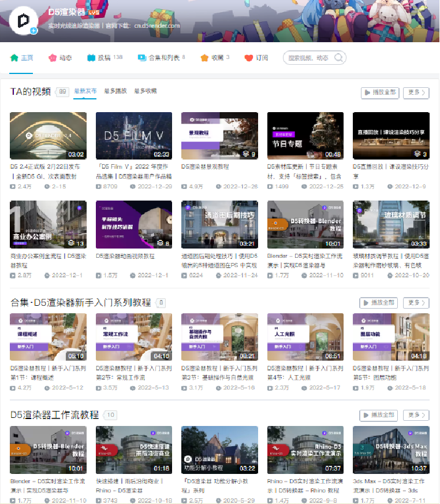Image resolution: width=440 pixels, height=504 pixels.
Task: Open the 常规工作流 新手入门 thumbnail
Action: (x=134, y=337)
